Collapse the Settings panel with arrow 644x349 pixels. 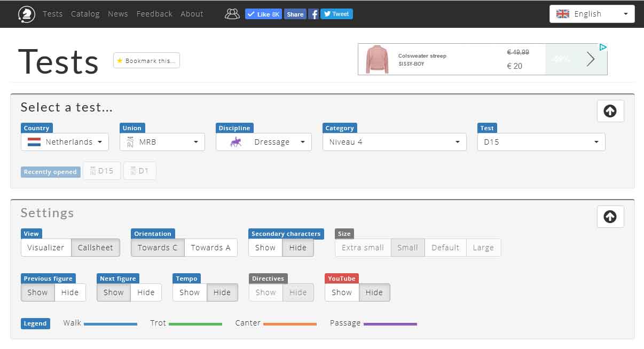coord(610,217)
